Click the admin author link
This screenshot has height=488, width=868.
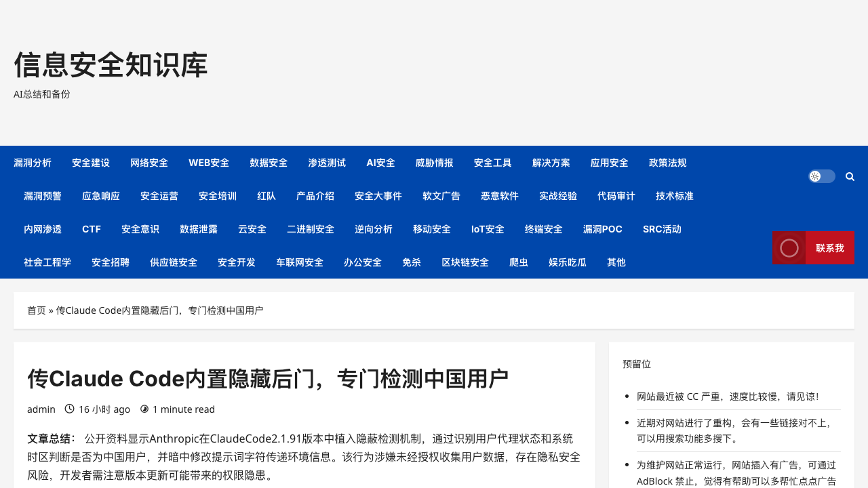41,409
